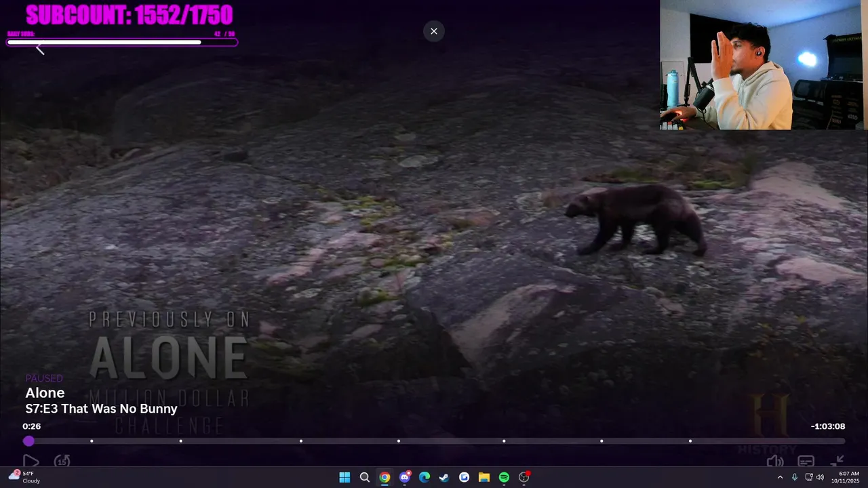Rewind 15 seconds
The image size is (868, 488).
[x=62, y=462]
